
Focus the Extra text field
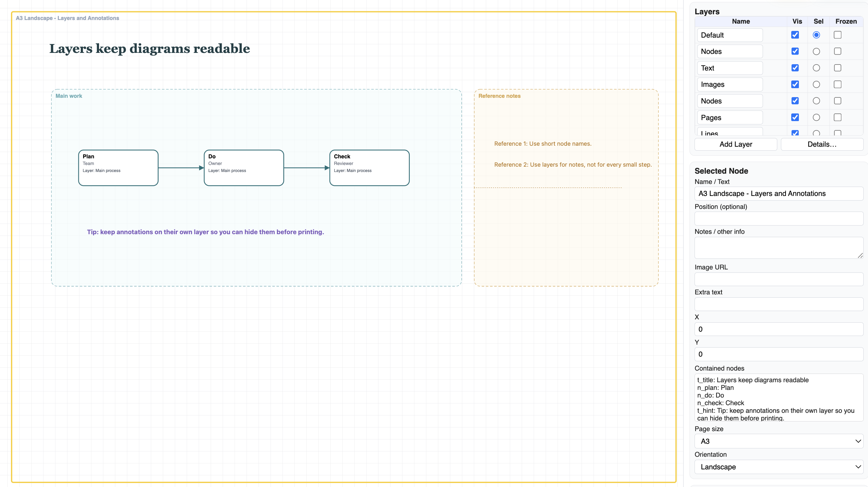(779, 304)
